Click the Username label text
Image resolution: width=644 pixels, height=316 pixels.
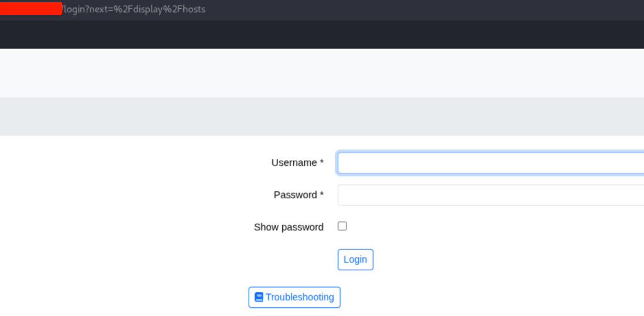[x=294, y=163]
